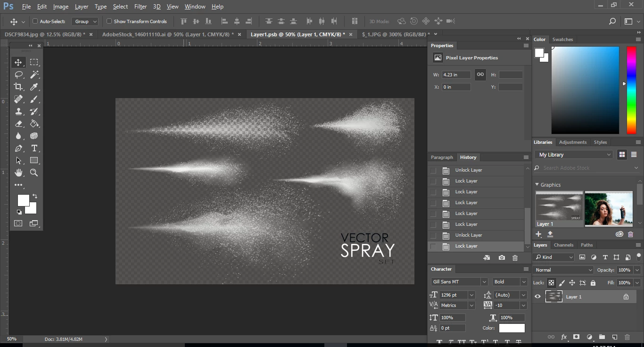Create new document from current state
The height and width of the screenshot is (347, 644).
[x=487, y=258]
